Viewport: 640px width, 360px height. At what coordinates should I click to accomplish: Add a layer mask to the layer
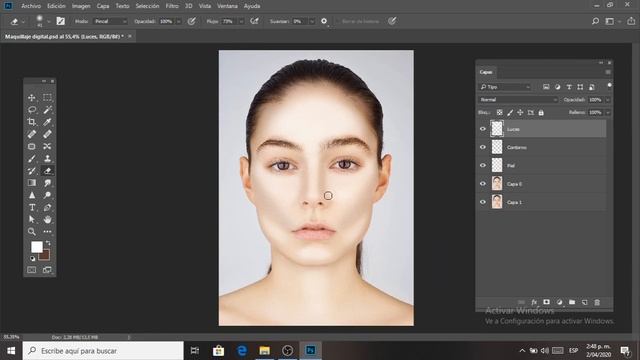546,302
